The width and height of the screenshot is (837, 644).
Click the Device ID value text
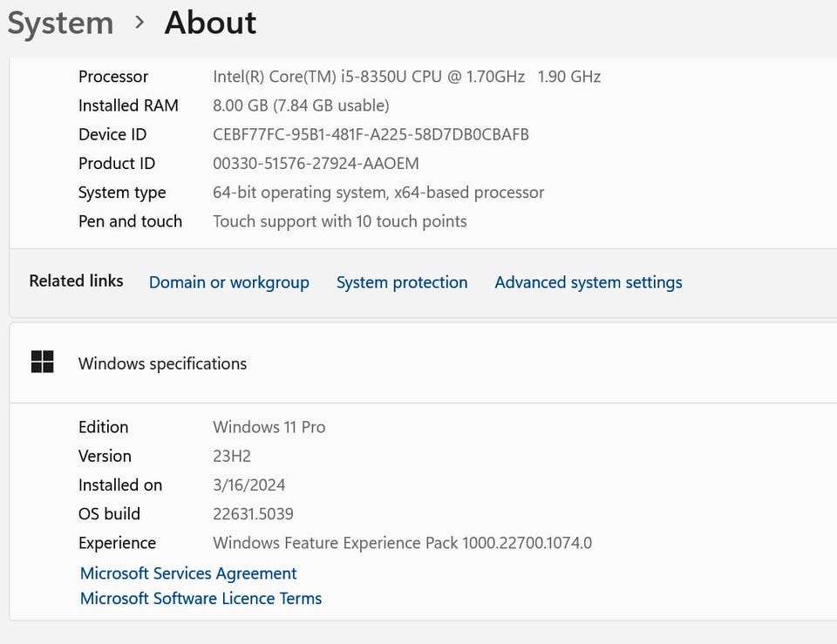(371, 134)
